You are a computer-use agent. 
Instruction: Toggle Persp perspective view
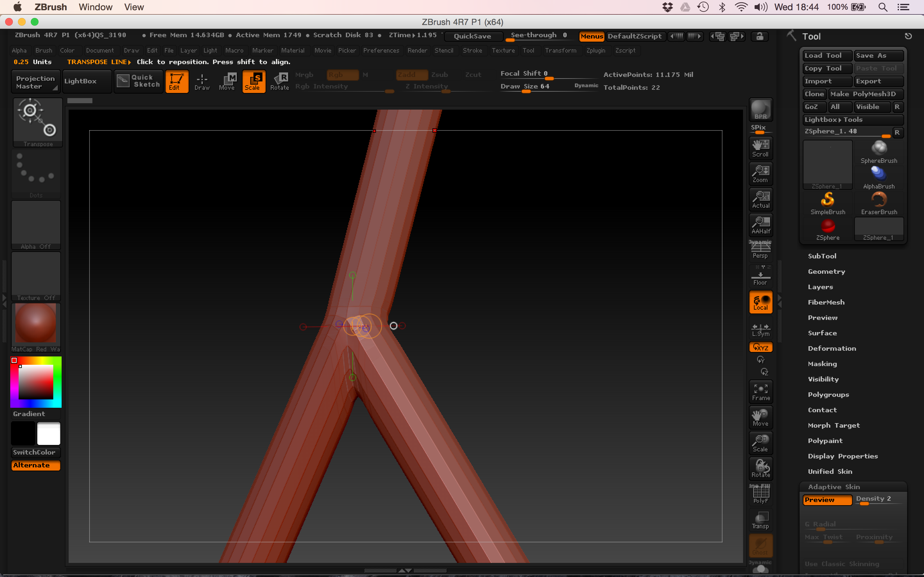[x=760, y=250]
